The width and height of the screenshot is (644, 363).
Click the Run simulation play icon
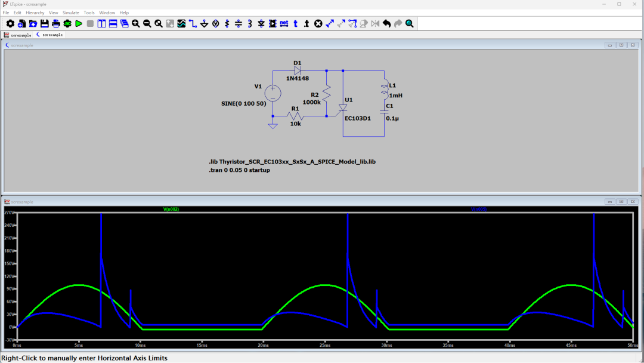pos(79,24)
